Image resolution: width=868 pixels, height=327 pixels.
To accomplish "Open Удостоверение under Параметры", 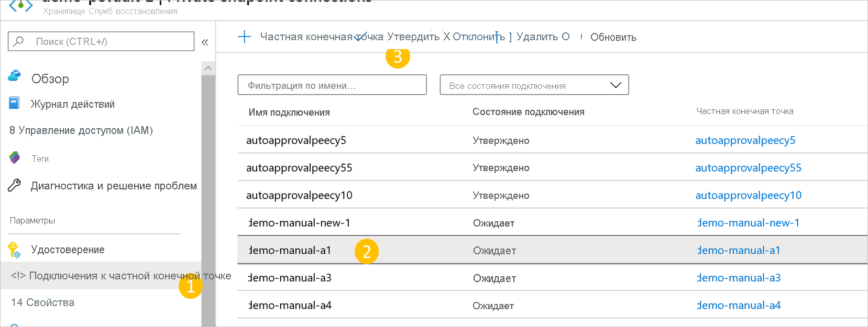I will (68, 250).
